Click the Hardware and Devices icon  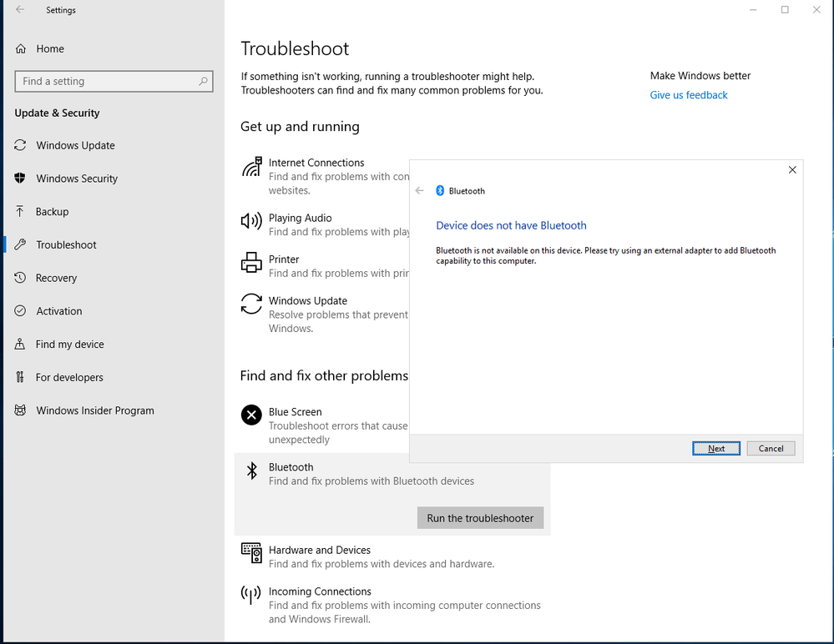click(251, 551)
